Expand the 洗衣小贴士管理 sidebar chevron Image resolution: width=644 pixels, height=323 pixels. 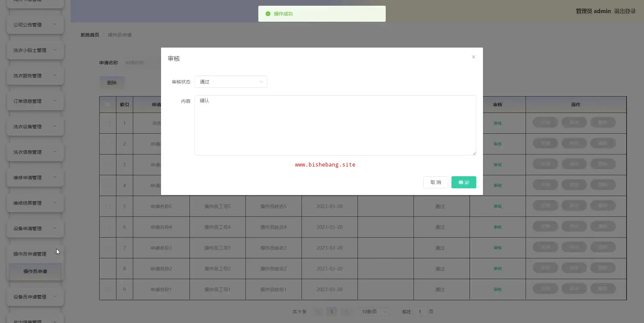pos(55,50)
